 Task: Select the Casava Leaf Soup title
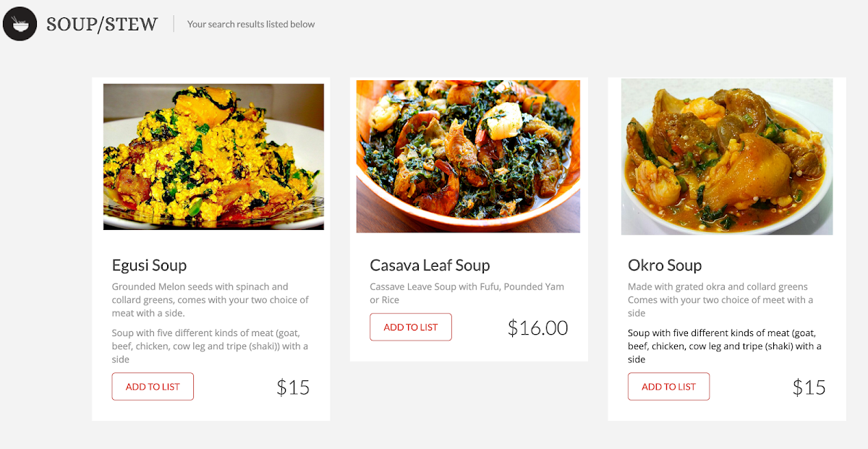pos(430,265)
